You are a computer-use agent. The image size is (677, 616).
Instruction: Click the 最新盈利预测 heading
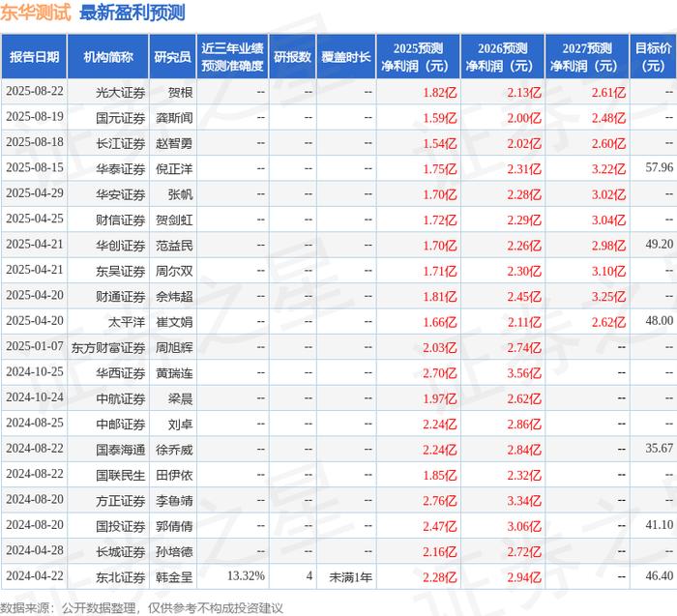[x=132, y=12]
